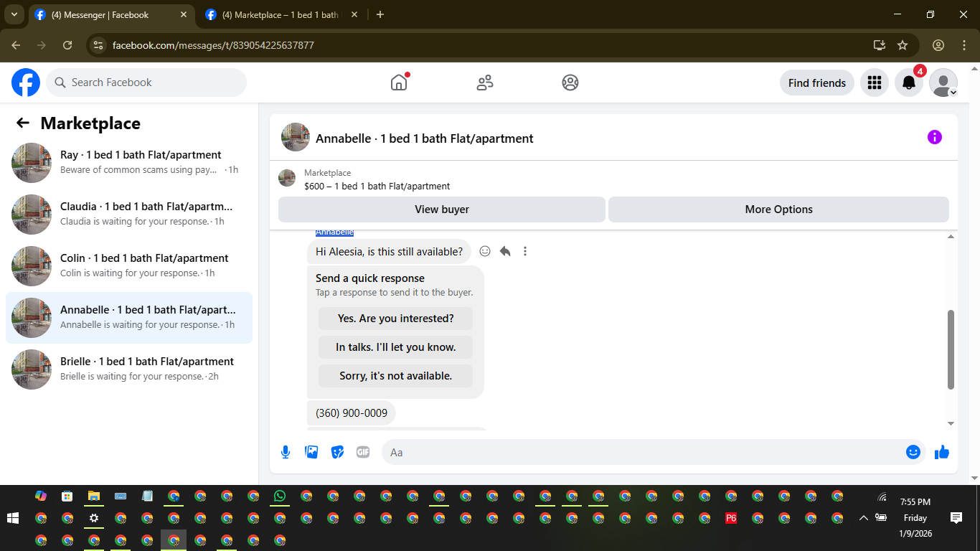Click install app icon in address bar
The height and width of the screenshot is (551, 980).
[880, 45]
